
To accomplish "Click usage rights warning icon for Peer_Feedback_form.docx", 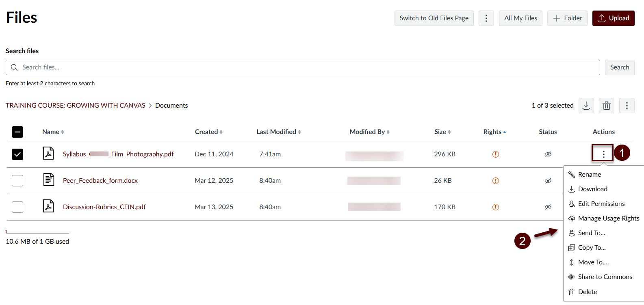I will pyautogui.click(x=495, y=181).
